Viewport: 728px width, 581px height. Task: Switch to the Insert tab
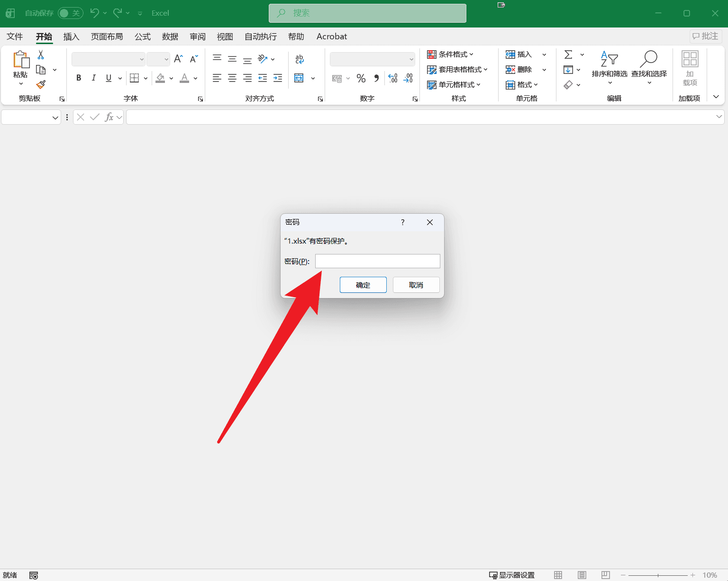[x=71, y=36]
